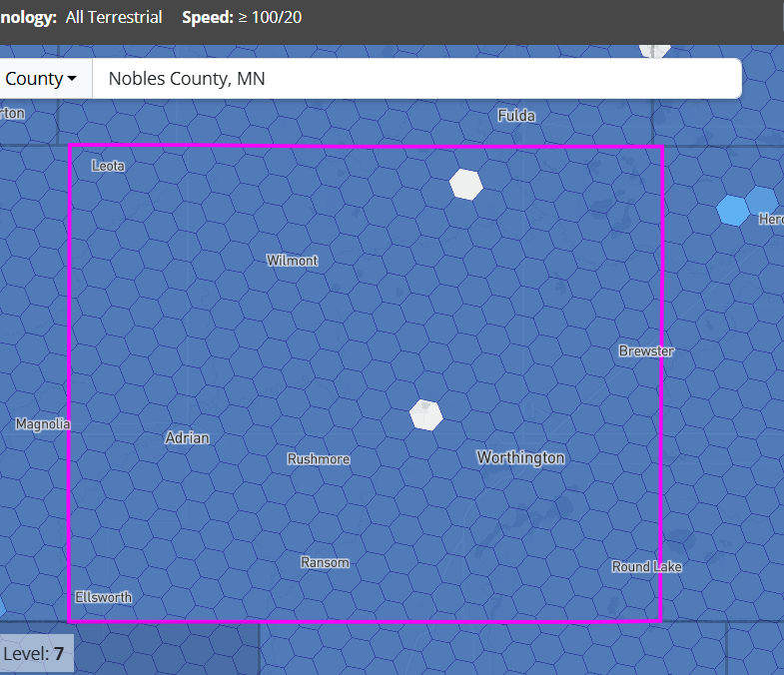Click the Rushmore map label
This screenshot has width=784, height=675.
tap(319, 459)
